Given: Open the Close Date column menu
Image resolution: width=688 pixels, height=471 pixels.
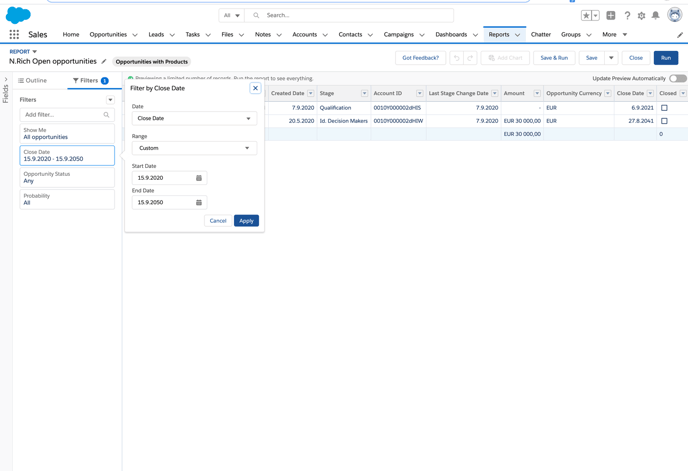Looking at the screenshot, I should [x=650, y=93].
